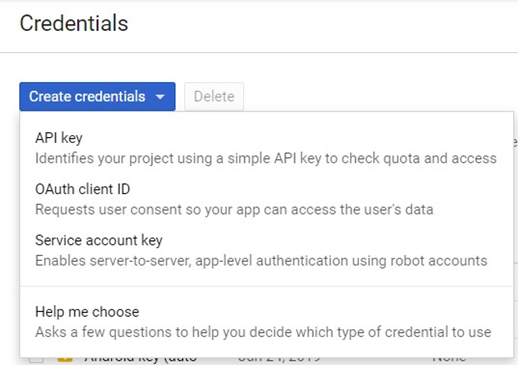Click the 'Enables server-to-server' description text

(x=261, y=261)
